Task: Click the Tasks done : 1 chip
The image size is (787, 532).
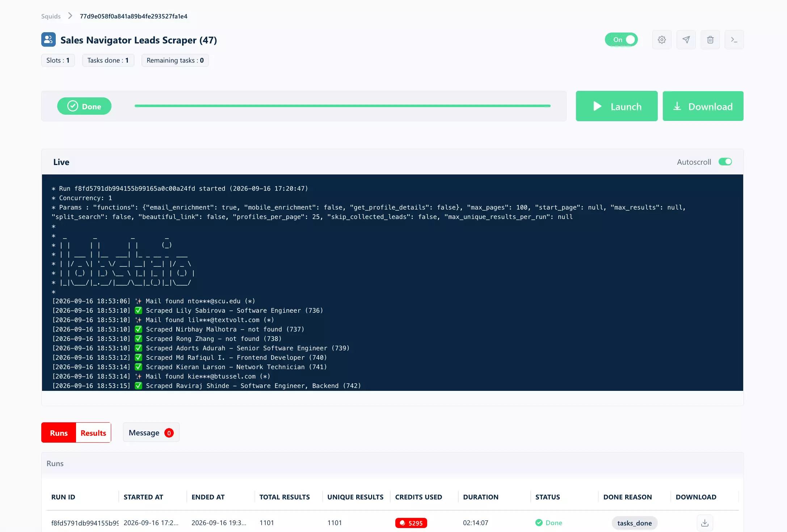Action: pyautogui.click(x=108, y=60)
